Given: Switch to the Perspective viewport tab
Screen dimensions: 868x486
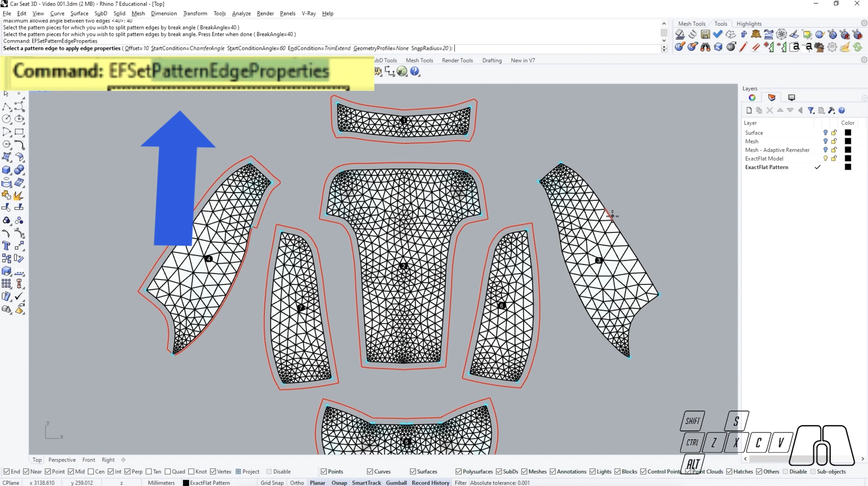Looking at the screenshot, I should coord(62,460).
